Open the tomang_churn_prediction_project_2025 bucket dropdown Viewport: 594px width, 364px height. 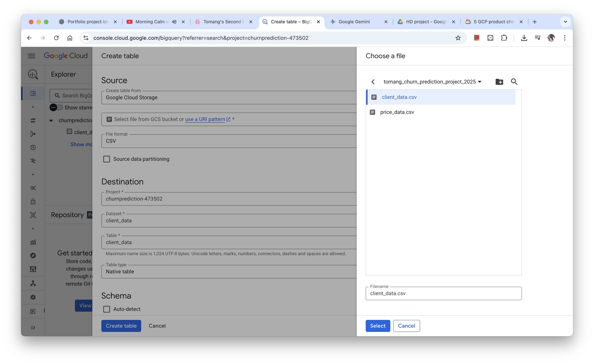433,82
